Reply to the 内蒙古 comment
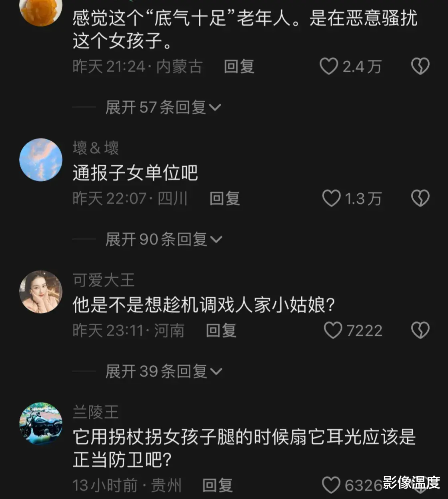This screenshot has width=448, height=499. tap(239, 66)
